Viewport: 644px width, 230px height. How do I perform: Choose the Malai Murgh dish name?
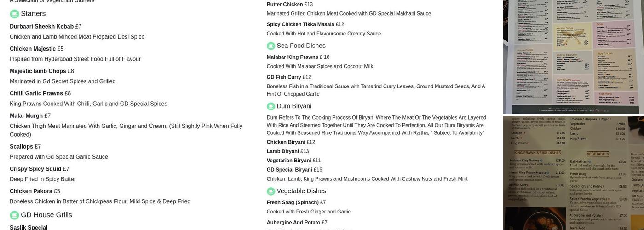pos(26,116)
